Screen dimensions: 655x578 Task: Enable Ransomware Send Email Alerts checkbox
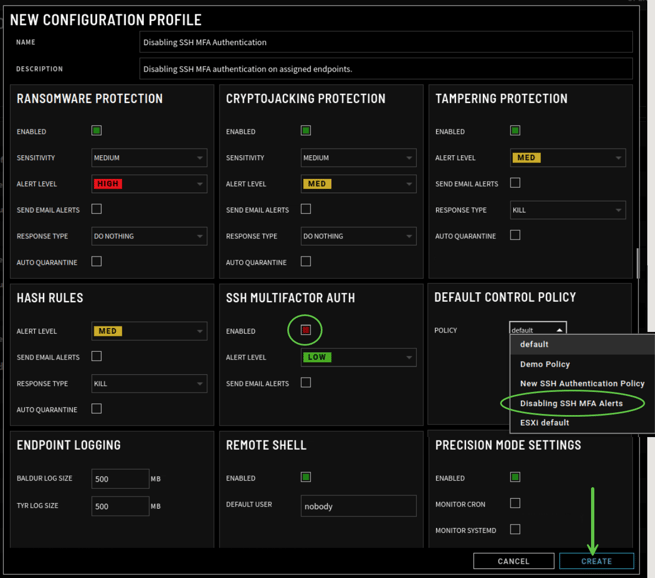(x=96, y=209)
